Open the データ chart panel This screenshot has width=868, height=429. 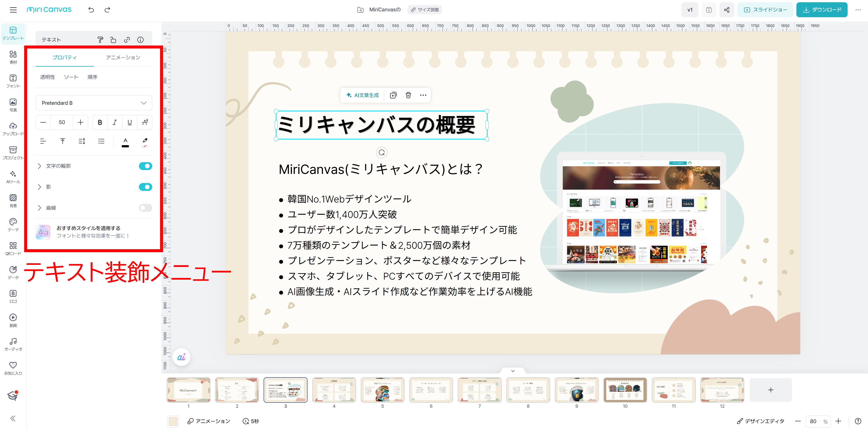[x=13, y=273]
